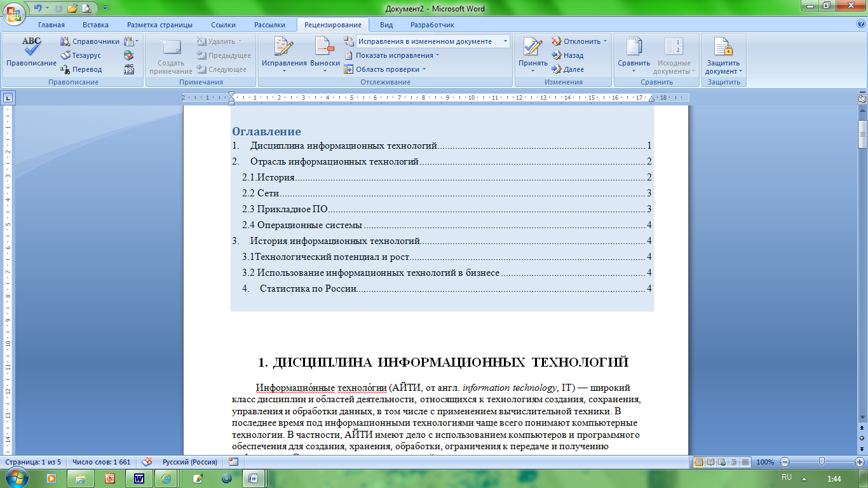This screenshot has width=868, height=488.
Task: Open the Вставка tab
Action: coord(95,25)
